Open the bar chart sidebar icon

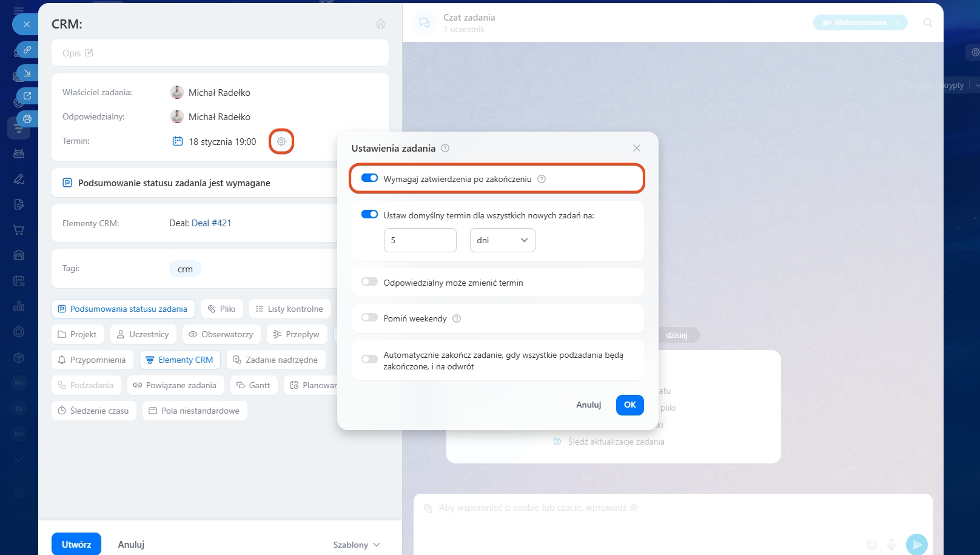click(19, 306)
